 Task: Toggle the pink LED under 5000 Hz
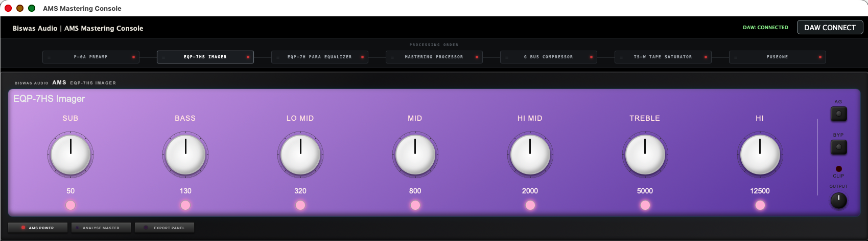[x=645, y=205]
